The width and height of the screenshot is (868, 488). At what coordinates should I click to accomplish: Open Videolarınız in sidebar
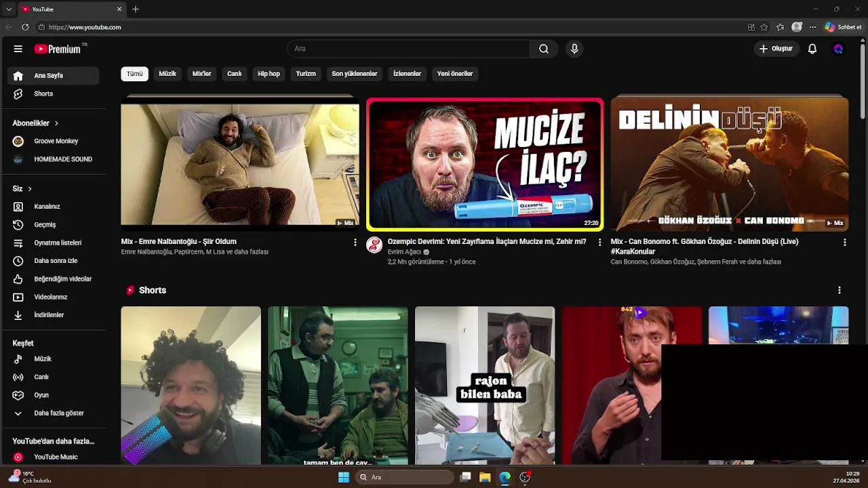(x=53, y=297)
